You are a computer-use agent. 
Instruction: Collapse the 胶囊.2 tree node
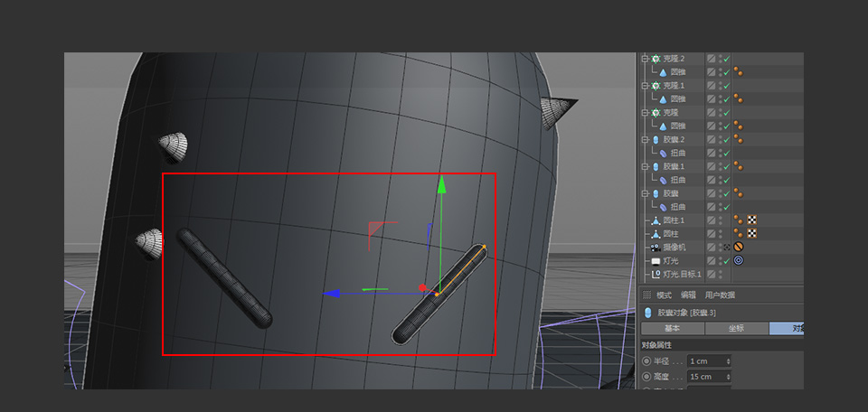645,139
